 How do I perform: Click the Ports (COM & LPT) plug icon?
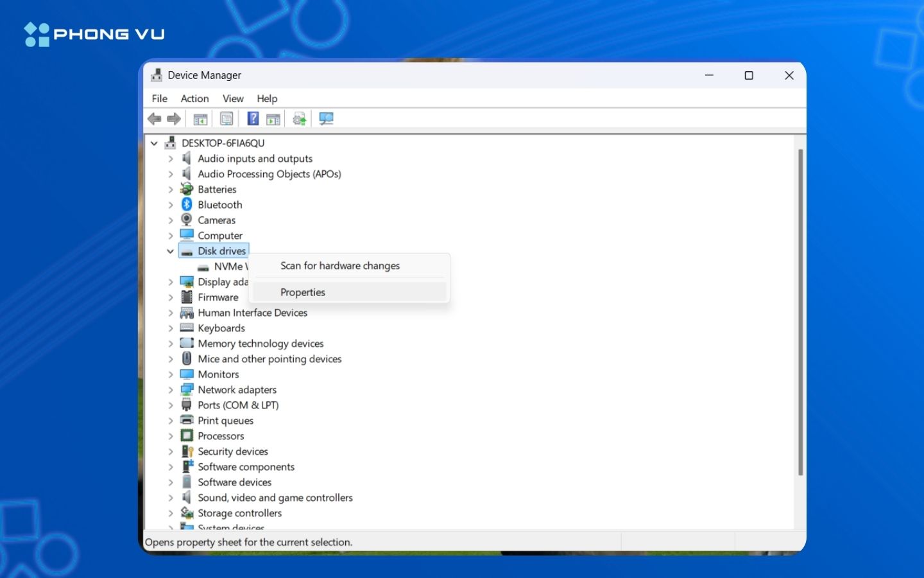[187, 405]
